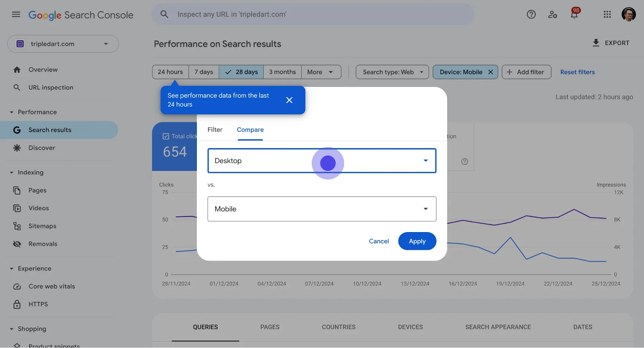
Task: Click the Inspect any URL search field
Action: coord(313,14)
